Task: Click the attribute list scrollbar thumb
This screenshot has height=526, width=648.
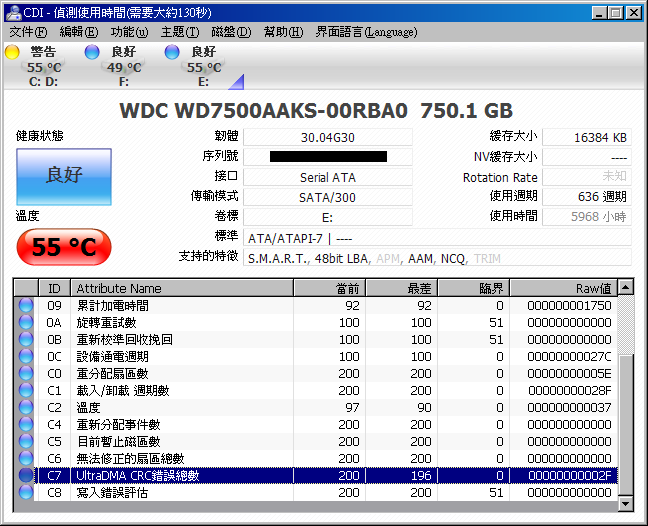Action: point(626,424)
